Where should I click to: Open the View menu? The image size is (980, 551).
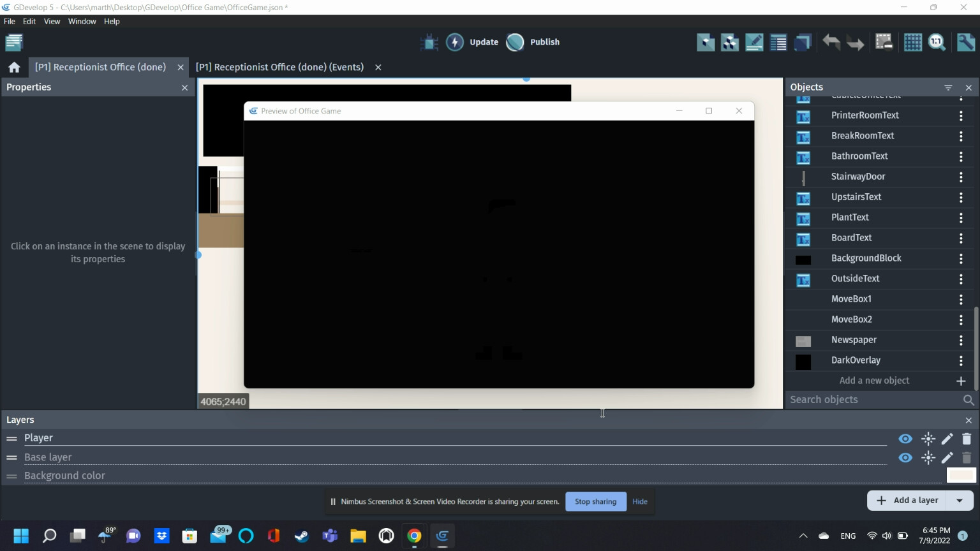tap(52, 21)
